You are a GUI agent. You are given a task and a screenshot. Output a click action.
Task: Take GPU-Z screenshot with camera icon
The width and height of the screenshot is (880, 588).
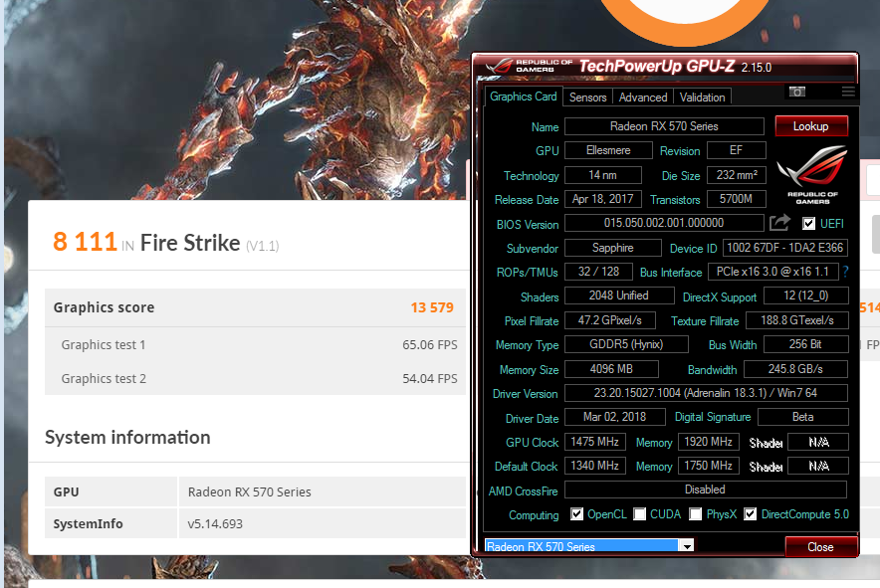797,92
